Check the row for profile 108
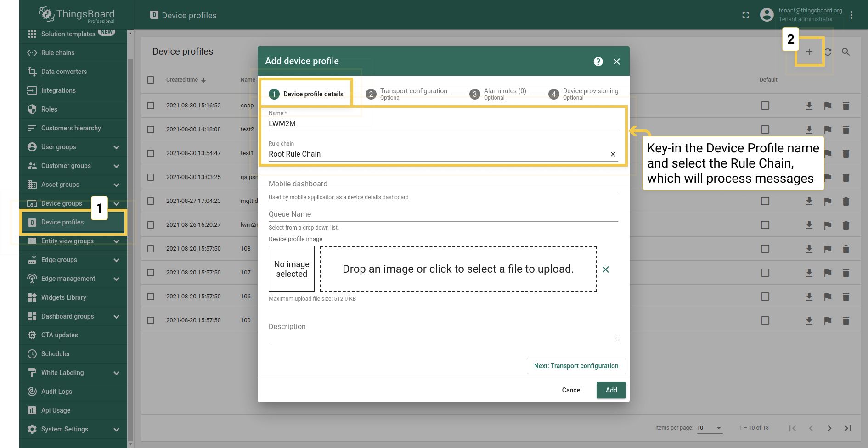This screenshot has height=448, width=868. point(151,249)
